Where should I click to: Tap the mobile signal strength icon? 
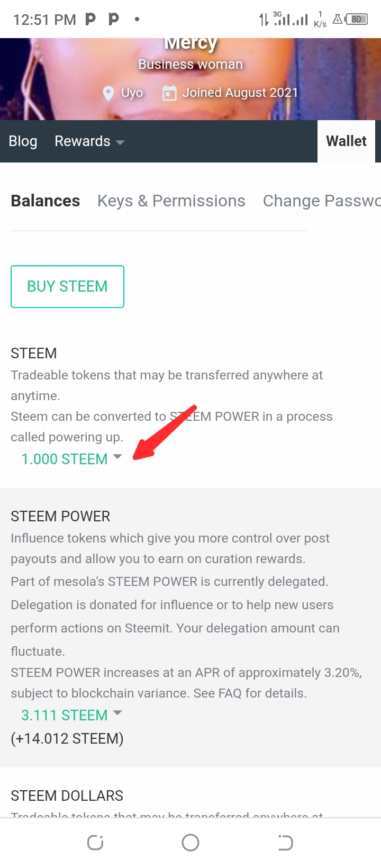pyautogui.click(x=291, y=20)
